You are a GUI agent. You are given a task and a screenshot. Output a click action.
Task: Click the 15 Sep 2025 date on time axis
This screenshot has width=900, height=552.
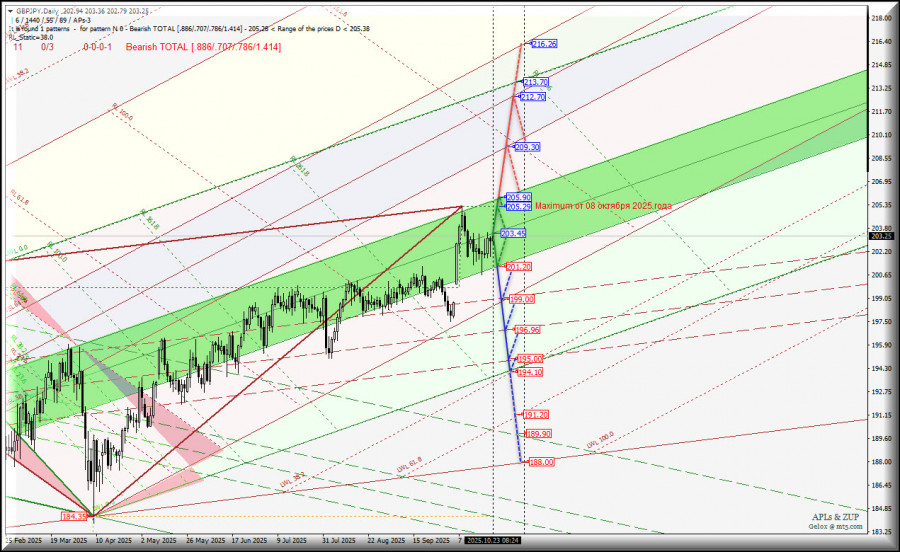pos(432,541)
